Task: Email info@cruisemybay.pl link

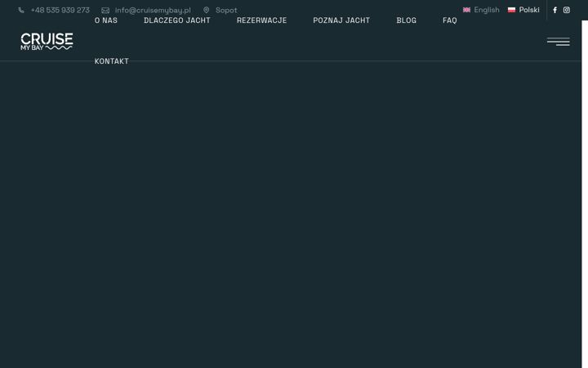Action: tap(153, 10)
